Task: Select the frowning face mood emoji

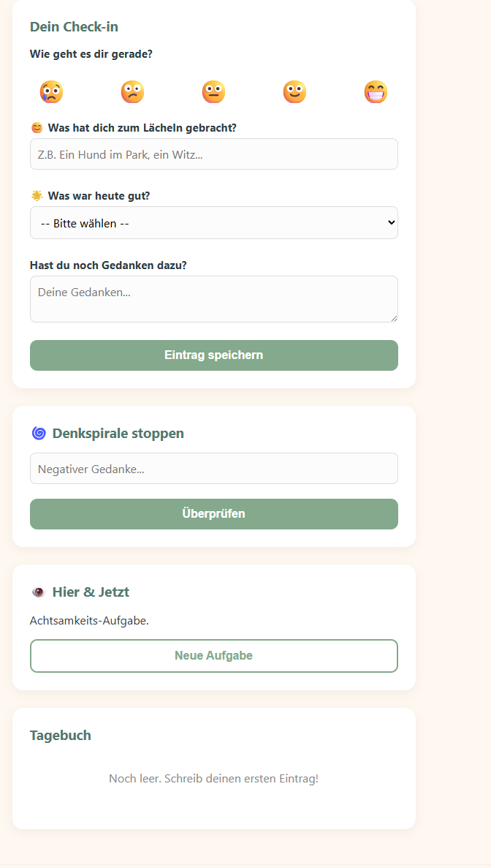Action: (133, 91)
